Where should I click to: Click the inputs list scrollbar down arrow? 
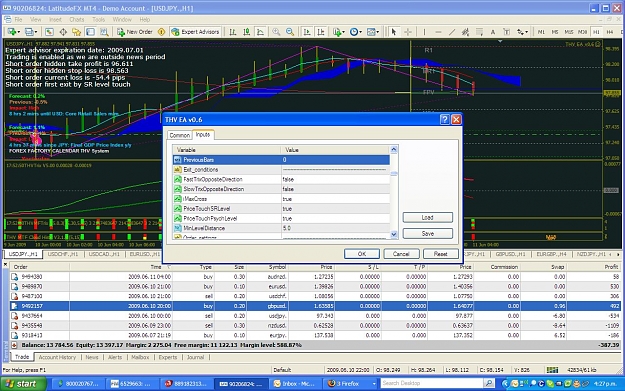point(394,234)
